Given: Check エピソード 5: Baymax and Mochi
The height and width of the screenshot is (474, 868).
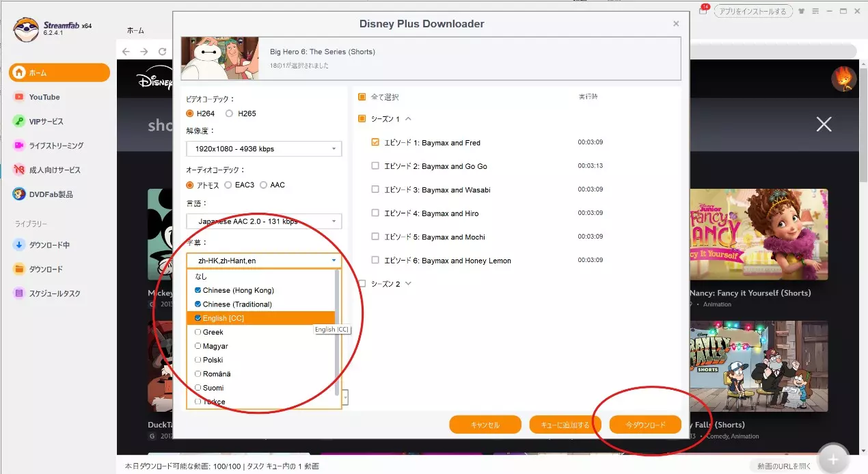Looking at the screenshot, I should point(375,237).
